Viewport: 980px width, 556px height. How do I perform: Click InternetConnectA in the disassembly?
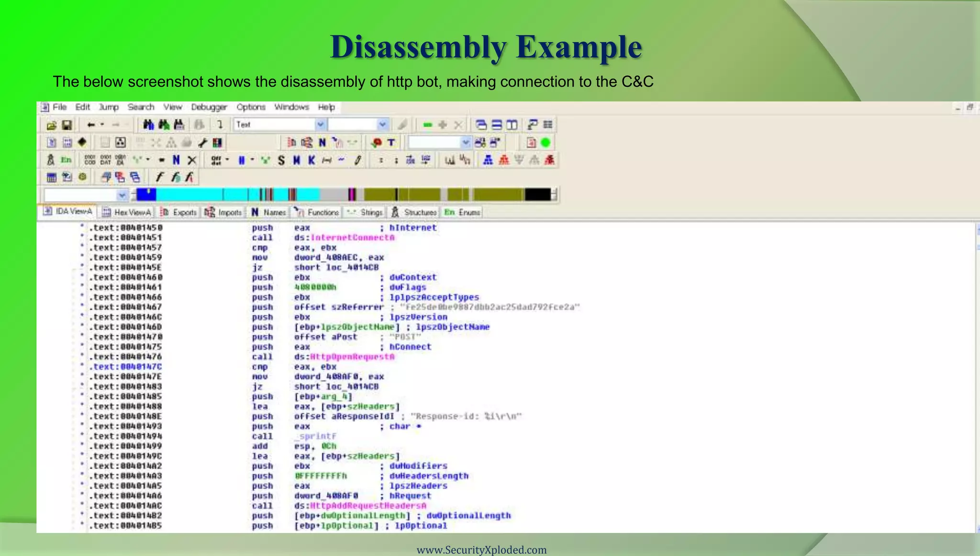tap(353, 238)
